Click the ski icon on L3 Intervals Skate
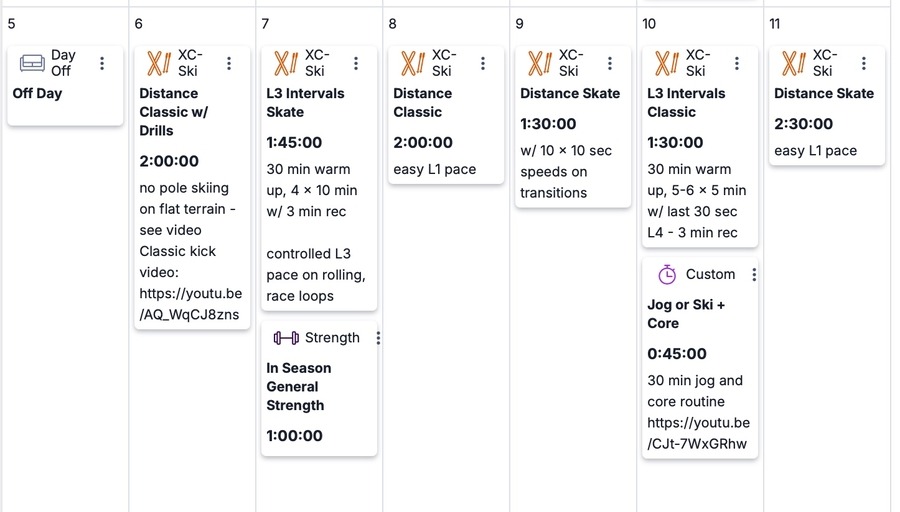This screenshot has width=900, height=512. [286, 63]
